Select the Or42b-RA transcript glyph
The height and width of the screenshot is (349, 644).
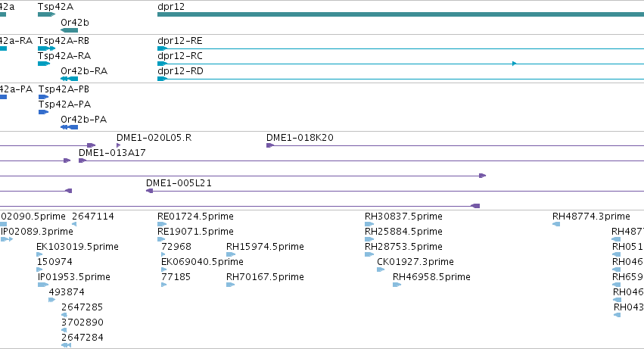pos(69,79)
